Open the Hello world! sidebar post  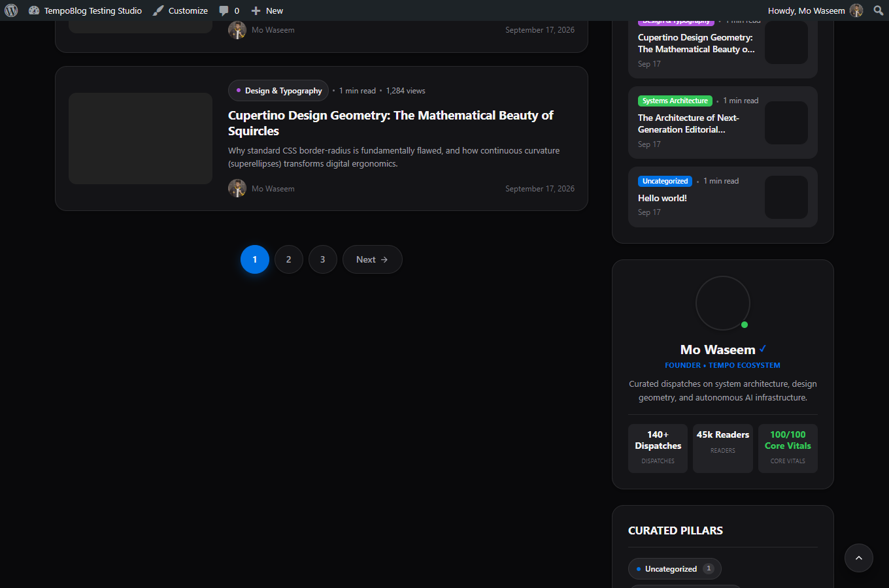tap(662, 198)
